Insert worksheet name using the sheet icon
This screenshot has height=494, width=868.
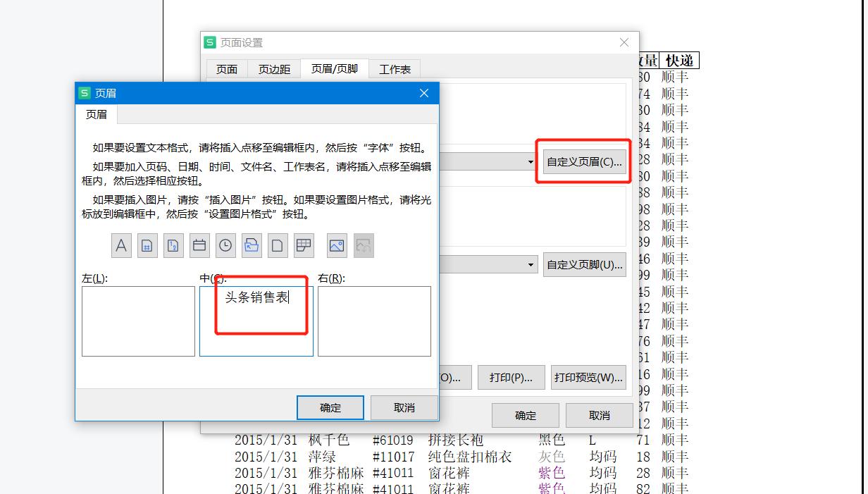(304, 245)
